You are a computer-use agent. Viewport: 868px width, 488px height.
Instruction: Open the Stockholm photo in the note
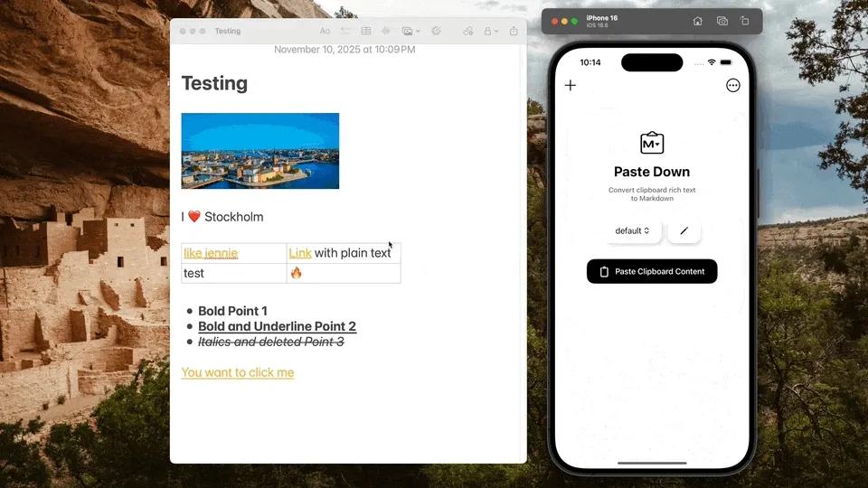pos(260,151)
